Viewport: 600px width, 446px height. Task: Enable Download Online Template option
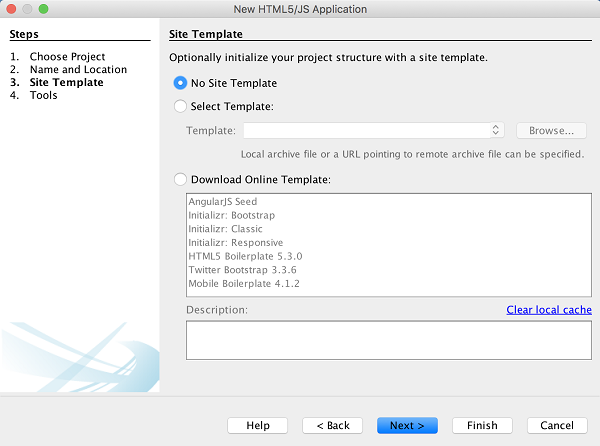[181, 179]
